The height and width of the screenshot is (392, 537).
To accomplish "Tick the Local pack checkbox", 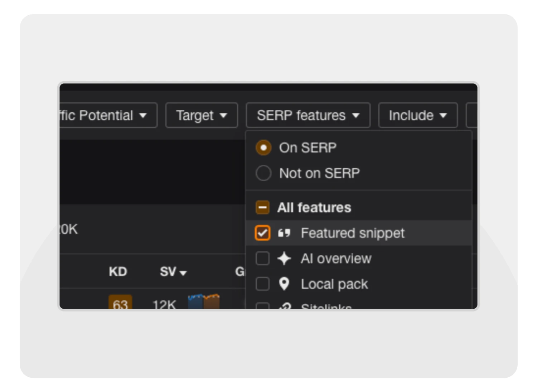I will click(262, 284).
